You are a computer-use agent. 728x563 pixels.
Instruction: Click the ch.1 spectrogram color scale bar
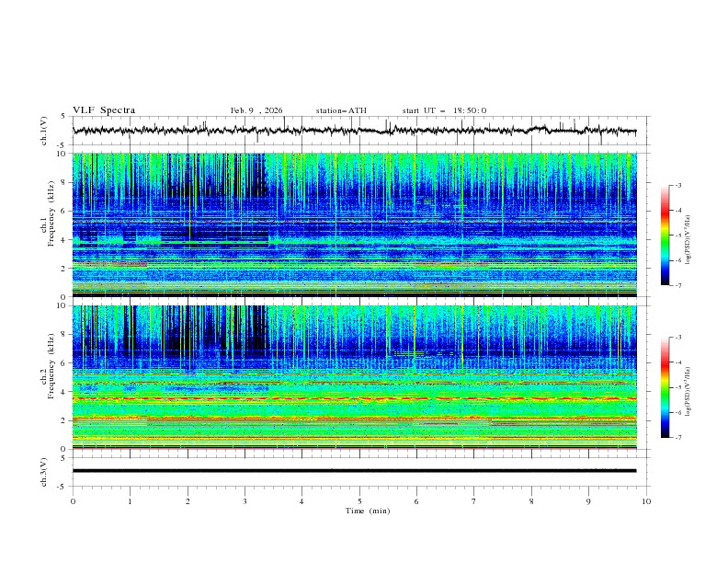(665, 236)
